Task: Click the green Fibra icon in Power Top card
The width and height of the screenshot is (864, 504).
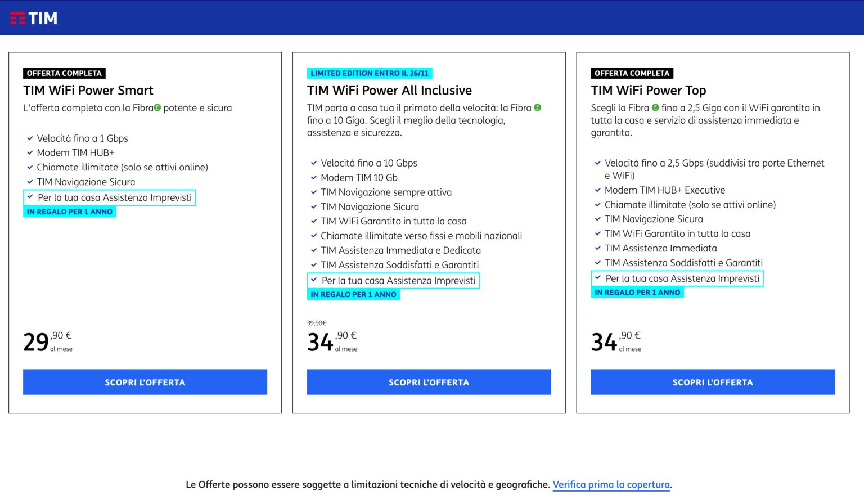Action: 654,107
